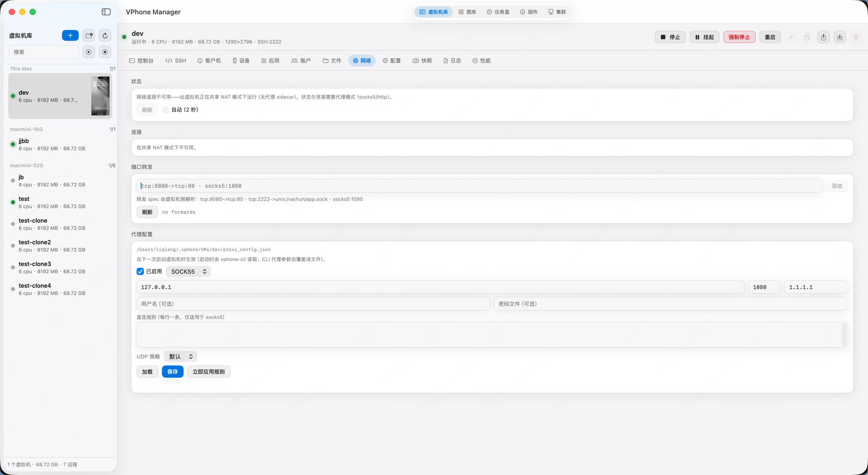
Task: Click the 加载 load button
Action: click(x=147, y=371)
